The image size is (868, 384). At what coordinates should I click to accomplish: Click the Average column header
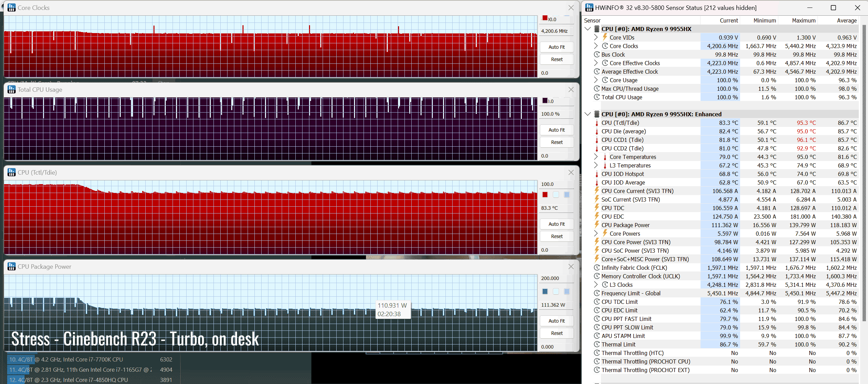847,20
